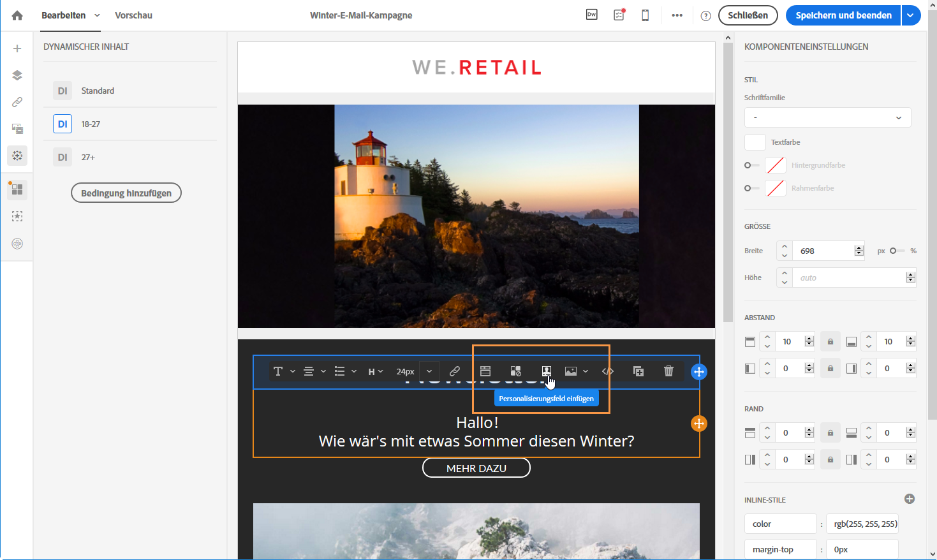Open the three-dots more options menu
The image size is (937, 560).
click(x=677, y=15)
